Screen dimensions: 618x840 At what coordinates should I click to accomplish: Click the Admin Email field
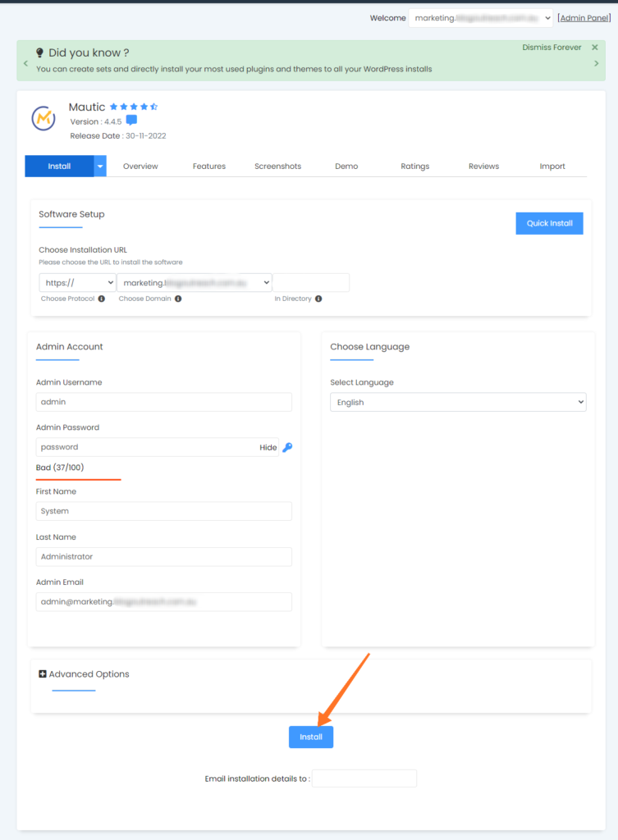[164, 601]
